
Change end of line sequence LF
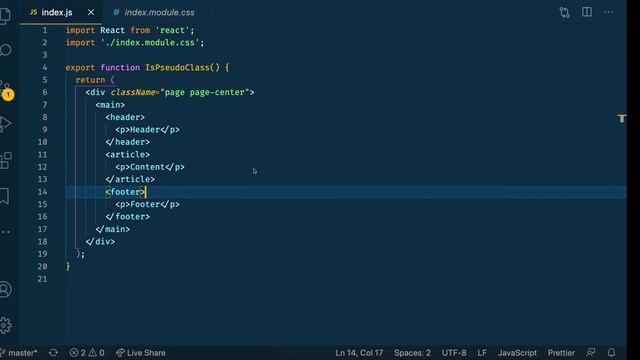pos(482,353)
